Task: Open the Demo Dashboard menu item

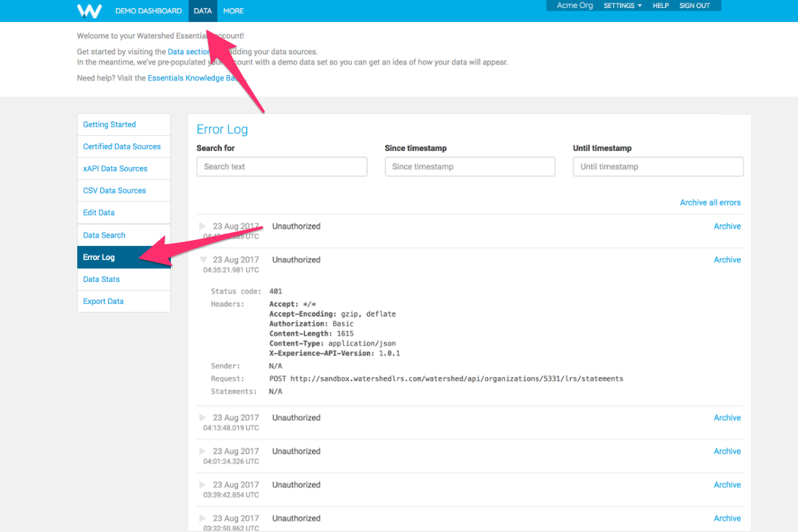Action: [x=148, y=11]
